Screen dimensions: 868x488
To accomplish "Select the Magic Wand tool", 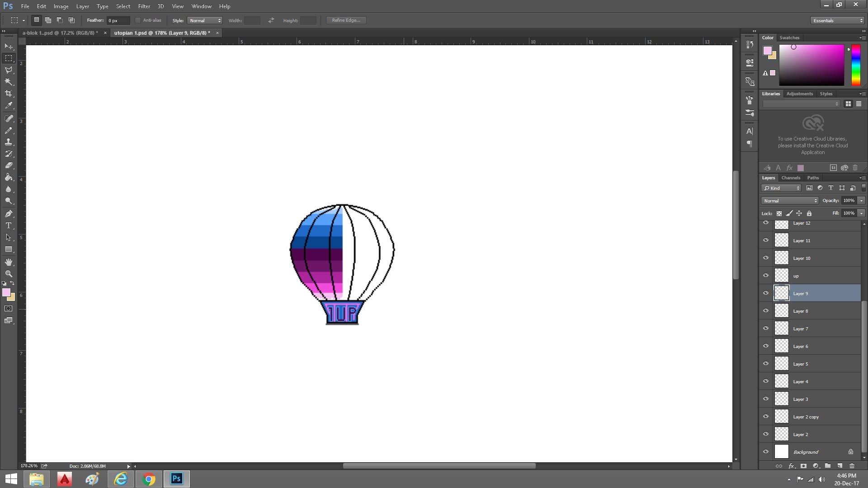I will pyautogui.click(x=9, y=82).
